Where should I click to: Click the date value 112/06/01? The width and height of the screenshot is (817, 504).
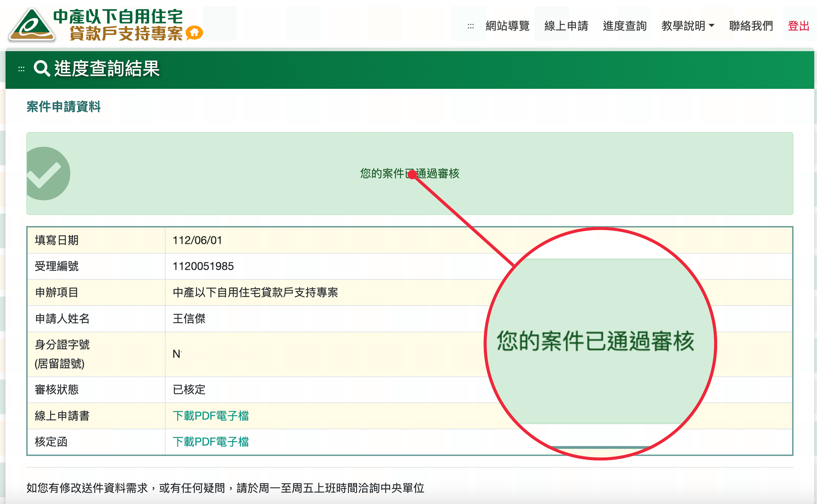[x=197, y=240]
